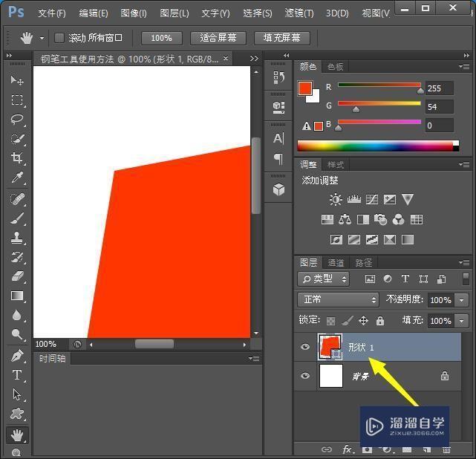Select the Gradient tool
476x459 pixels.
click(x=17, y=296)
